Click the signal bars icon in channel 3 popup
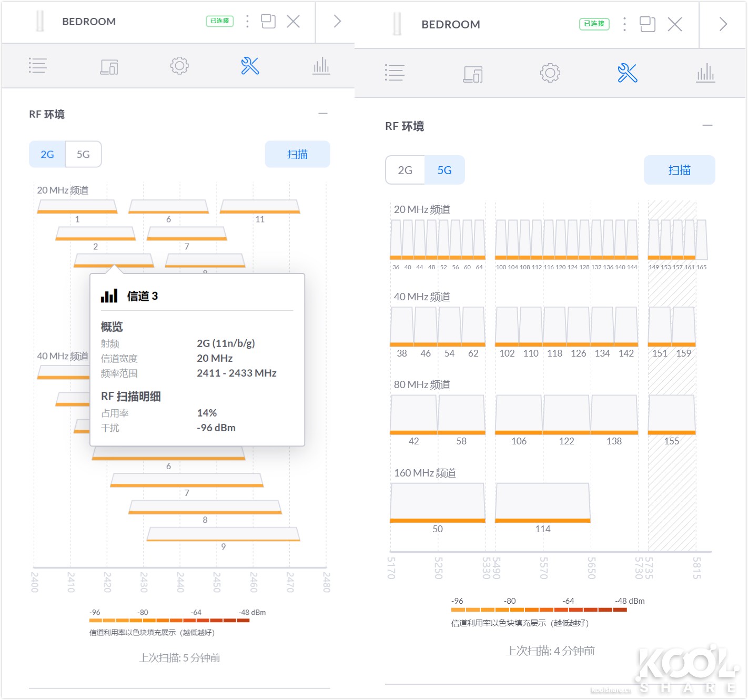Image resolution: width=748 pixels, height=700 pixels. point(108,296)
